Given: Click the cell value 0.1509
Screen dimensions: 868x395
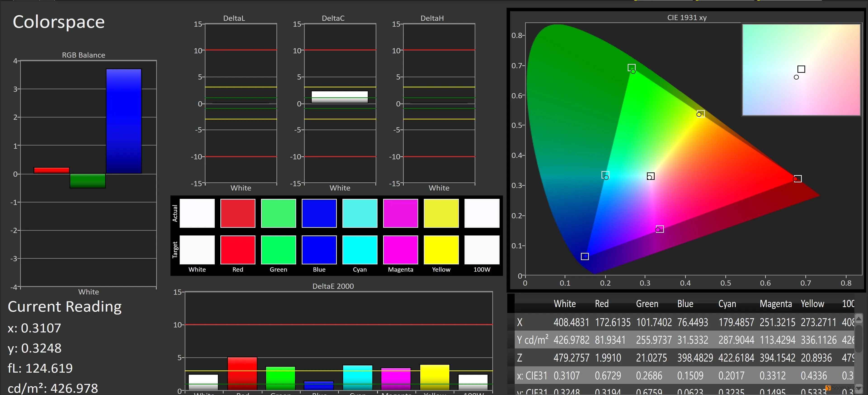Looking at the screenshot, I should [690, 376].
